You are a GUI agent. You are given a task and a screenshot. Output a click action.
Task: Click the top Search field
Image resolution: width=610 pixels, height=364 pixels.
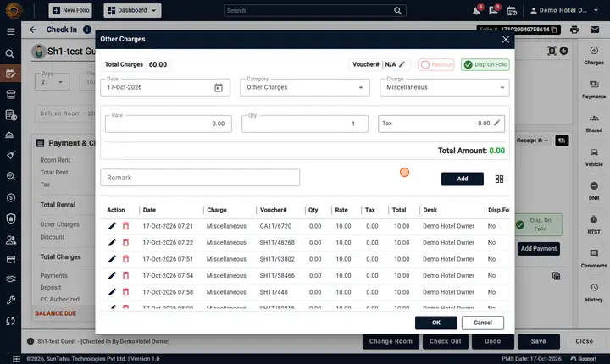[x=314, y=10]
